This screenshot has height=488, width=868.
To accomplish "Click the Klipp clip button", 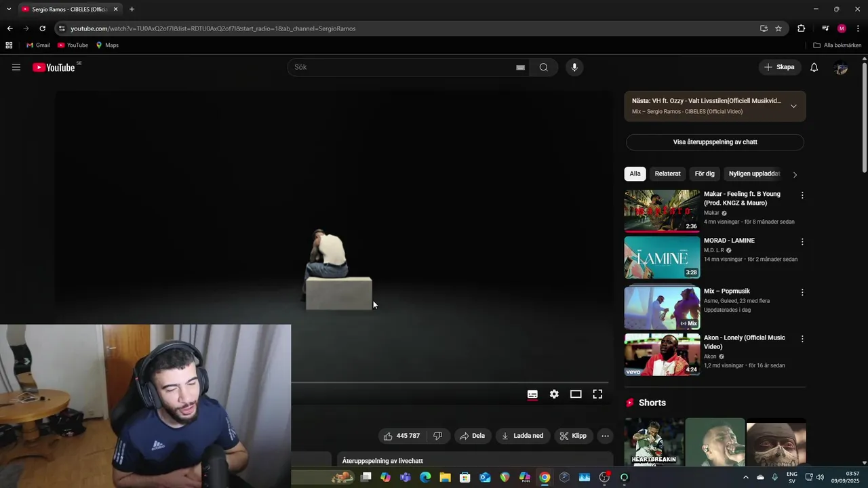I will 574,436.
